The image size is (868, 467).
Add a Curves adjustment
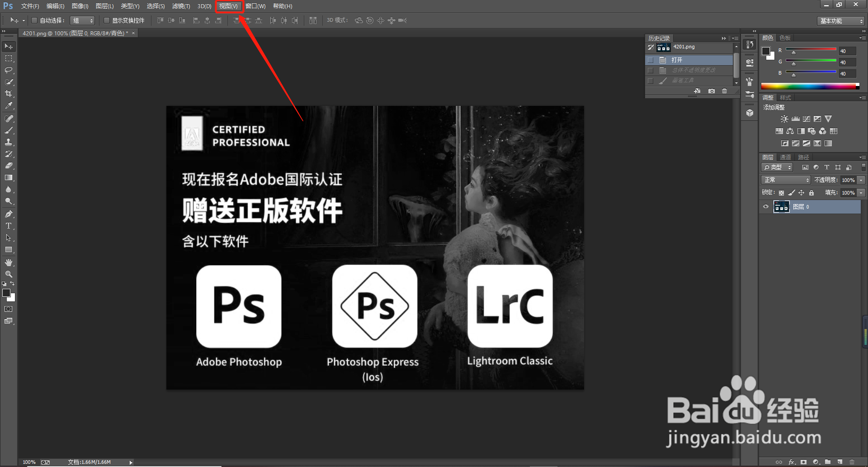(807, 119)
